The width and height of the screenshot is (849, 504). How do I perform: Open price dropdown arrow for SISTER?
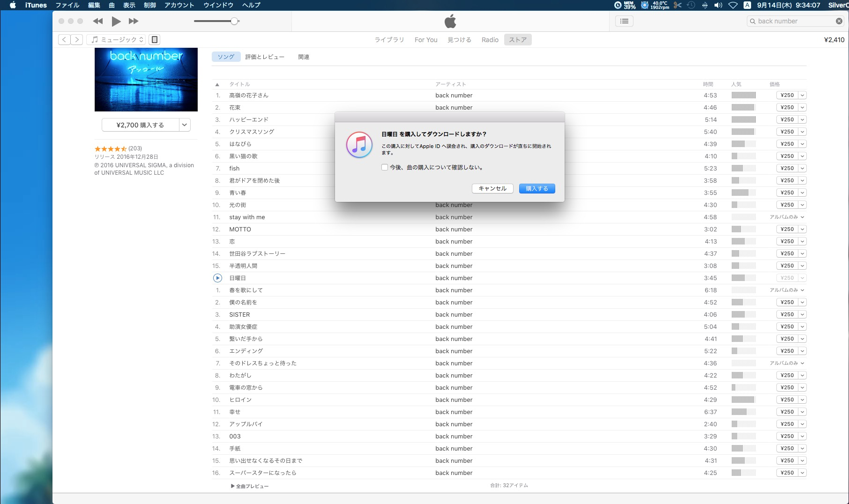803,315
